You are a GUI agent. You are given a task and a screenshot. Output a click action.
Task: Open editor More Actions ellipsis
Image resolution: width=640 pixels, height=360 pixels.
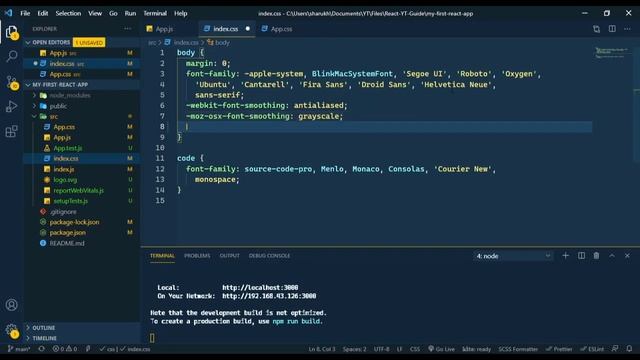(627, 29)
